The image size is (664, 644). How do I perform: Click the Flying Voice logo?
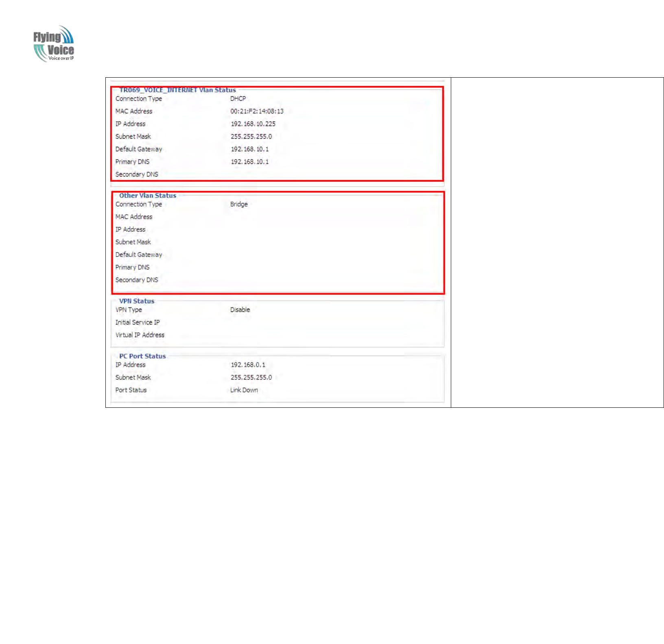pyautogui.click(x=54, y=44)
